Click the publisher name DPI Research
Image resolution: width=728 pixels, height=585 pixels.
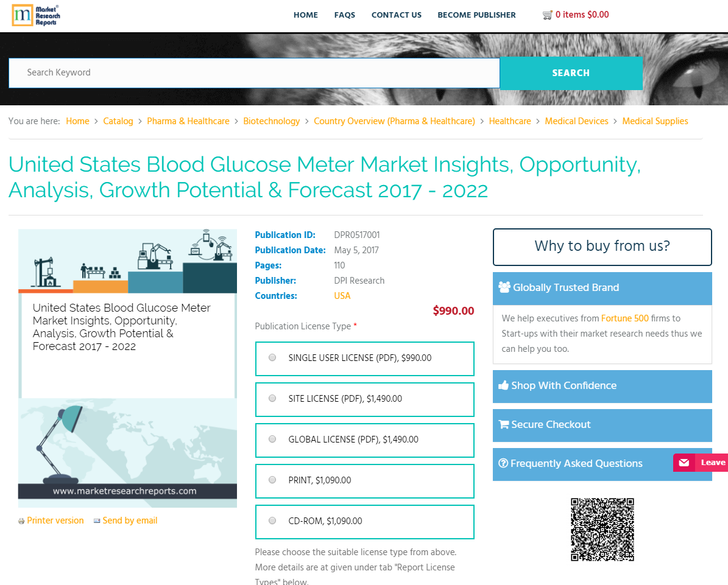click(359, 281)
